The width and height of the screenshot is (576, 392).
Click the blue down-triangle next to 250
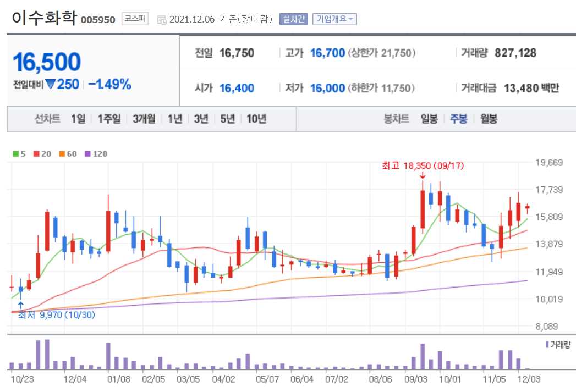coord(50,85)
